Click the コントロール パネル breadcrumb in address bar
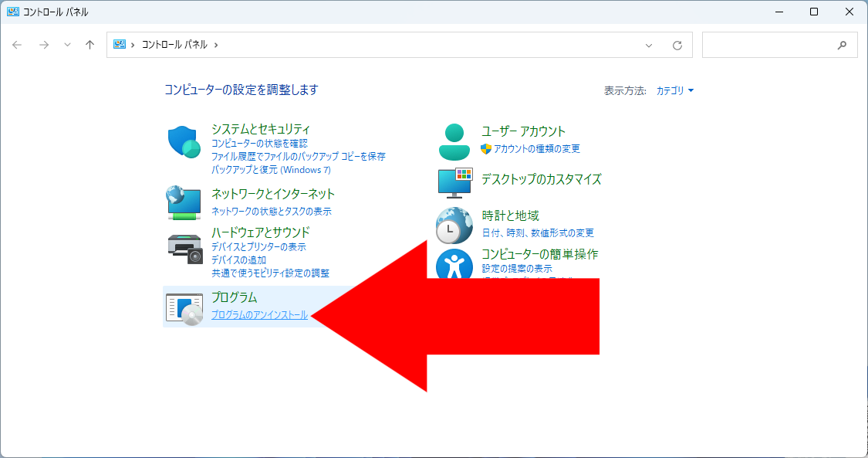 point(174,45)
